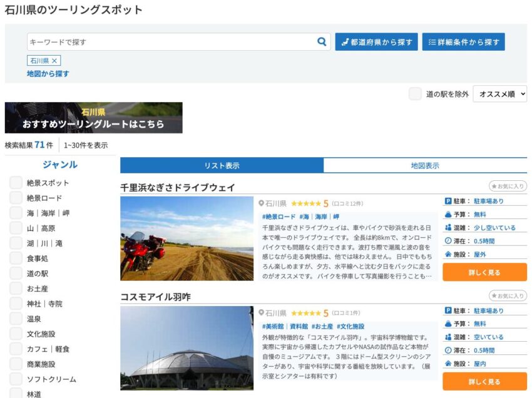Click the #絶景ロード tag
The image size is (532, 398).
(x=279, y=217)
